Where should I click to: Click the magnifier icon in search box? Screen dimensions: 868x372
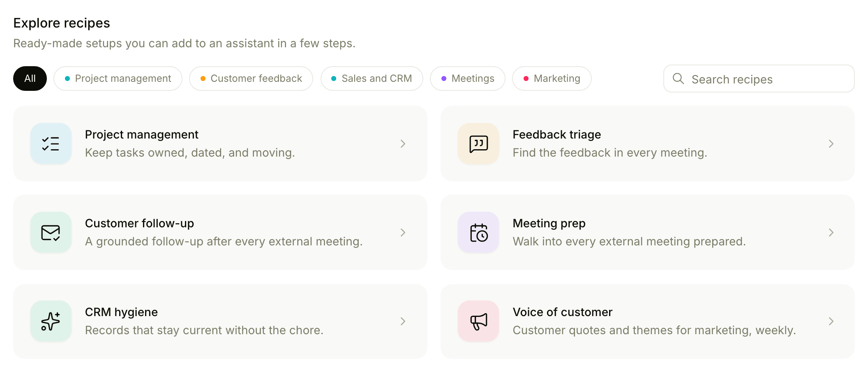678,79
